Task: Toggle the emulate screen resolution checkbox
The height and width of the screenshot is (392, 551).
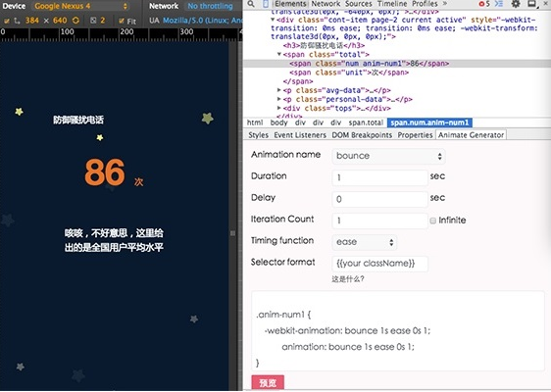Action: pos(7,21)
